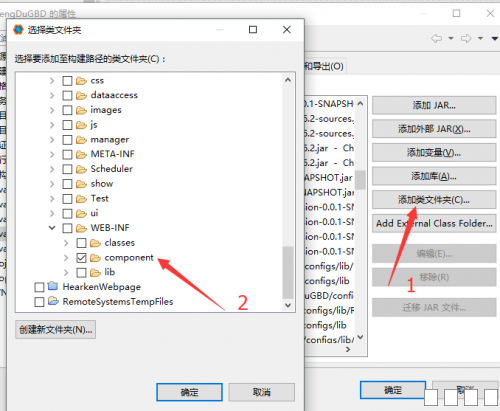Click the back navigation arrow icon
Viewport: 500px width, 411px height.
[437, 38]
